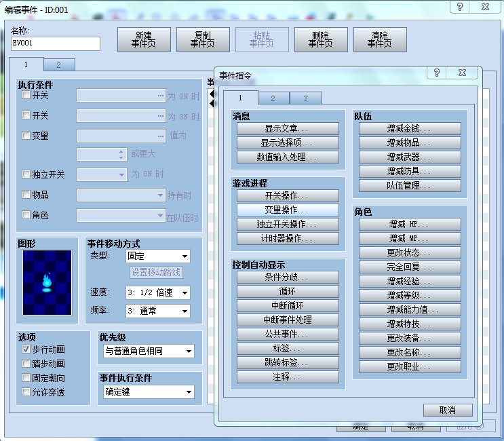Click the 公共事件 command button
Screen dimensions: 504x441
point(288,334)
